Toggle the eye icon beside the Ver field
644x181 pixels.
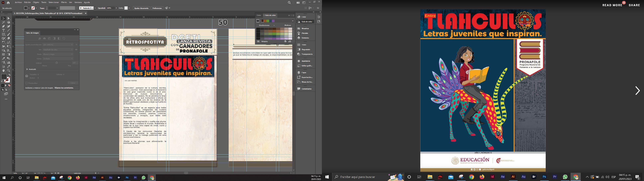click(76, 50)
